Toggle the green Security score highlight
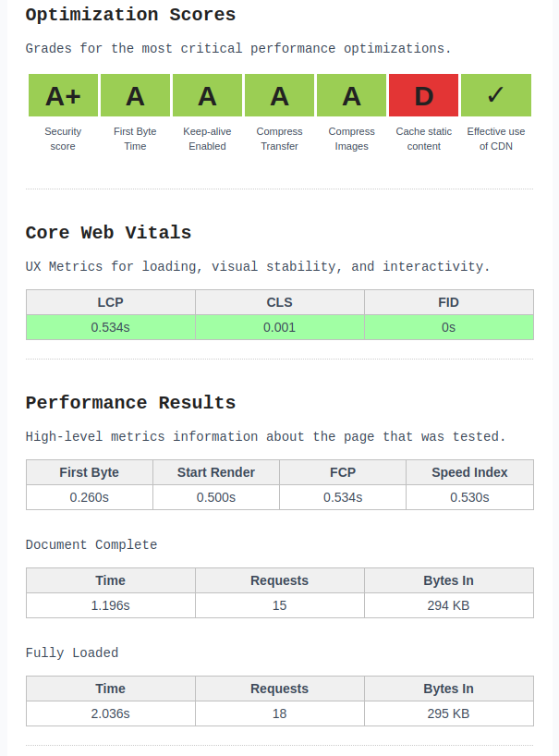Image resolution: width=559 pixels, height=756 pixels. pos(62,94)
